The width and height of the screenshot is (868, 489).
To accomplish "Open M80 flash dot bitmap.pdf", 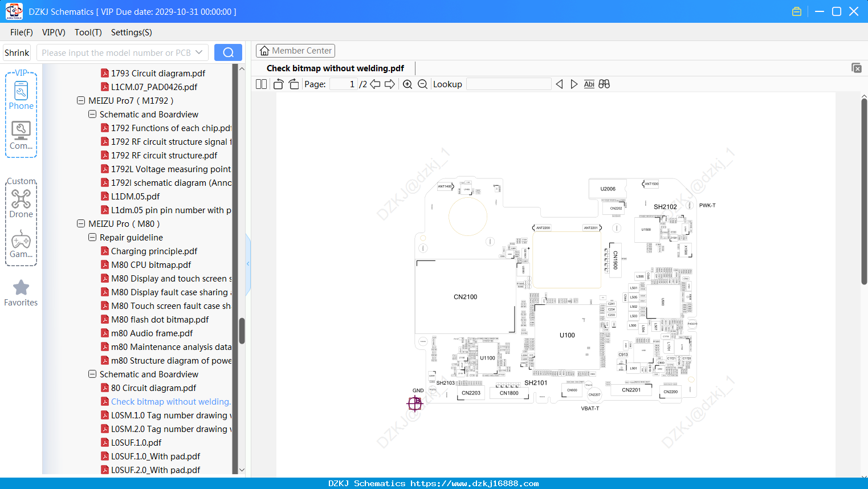I will [160, 319].
